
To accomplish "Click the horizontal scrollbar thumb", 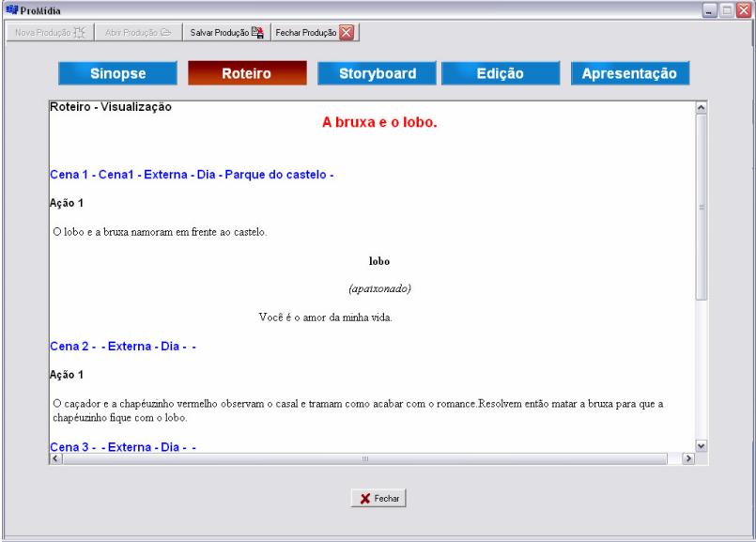I will click(x=366, y=457).
